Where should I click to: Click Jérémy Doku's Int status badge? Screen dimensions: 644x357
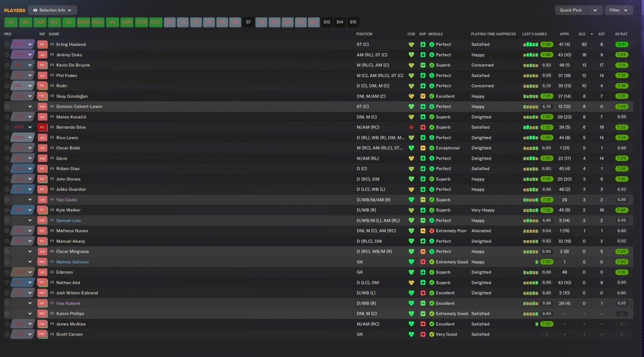point(42,55)
